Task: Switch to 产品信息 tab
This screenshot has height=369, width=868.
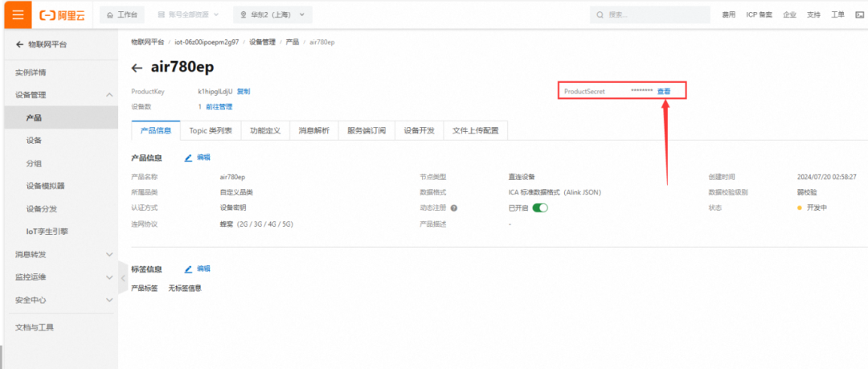Action: point(156,131)
